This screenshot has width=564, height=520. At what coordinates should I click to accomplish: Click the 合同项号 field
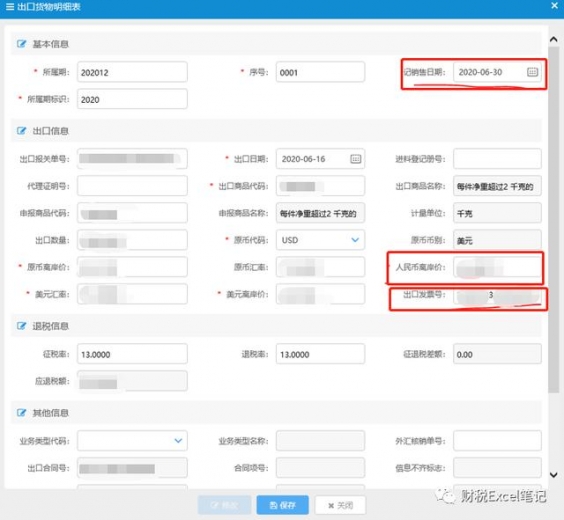click(x=320, y=467)
